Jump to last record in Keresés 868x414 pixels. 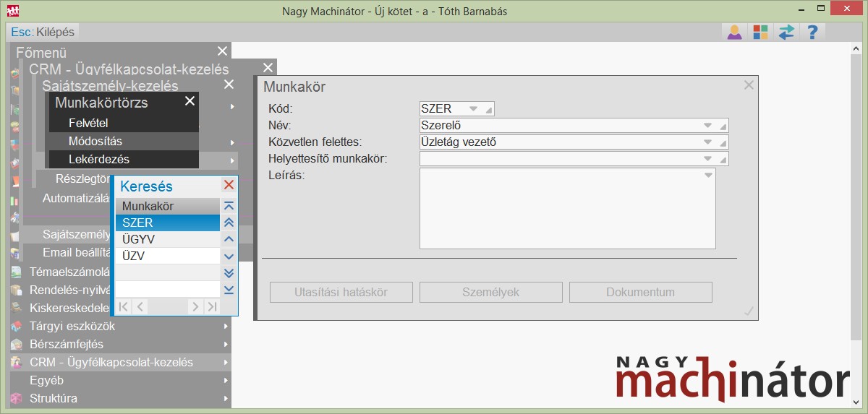(229, 289)
